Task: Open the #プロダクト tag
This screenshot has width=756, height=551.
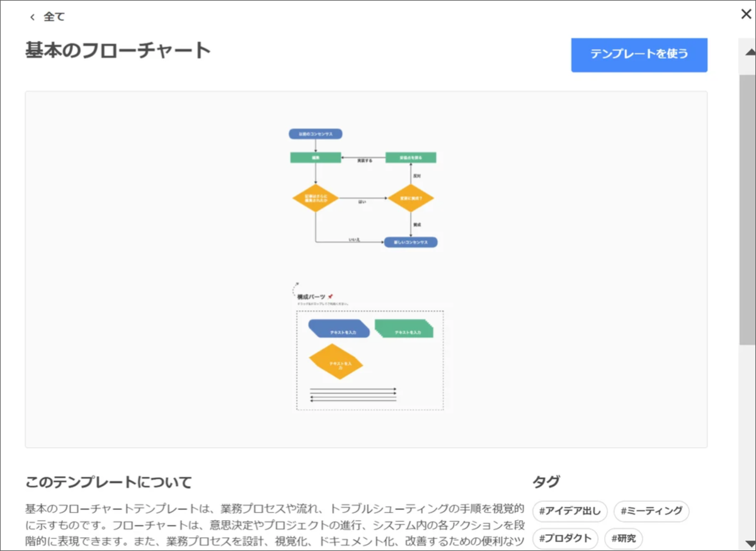Action: coord(565,538)
